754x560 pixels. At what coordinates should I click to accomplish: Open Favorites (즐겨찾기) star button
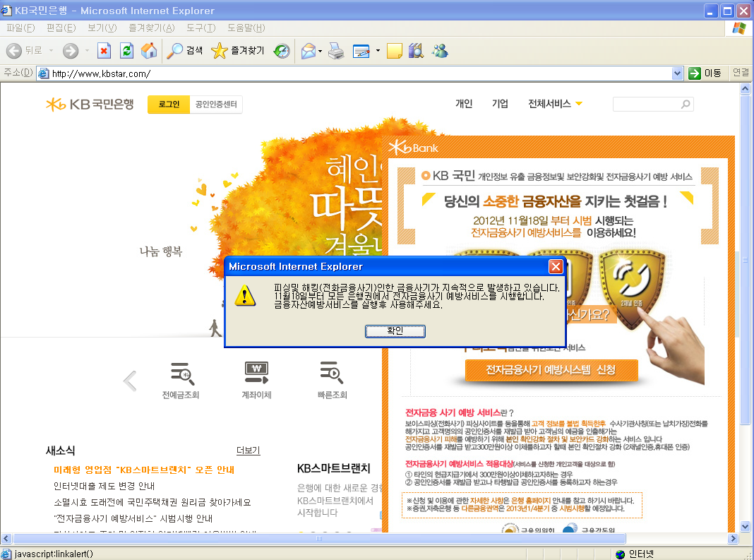pyautogui.click(x=238, y=51)
